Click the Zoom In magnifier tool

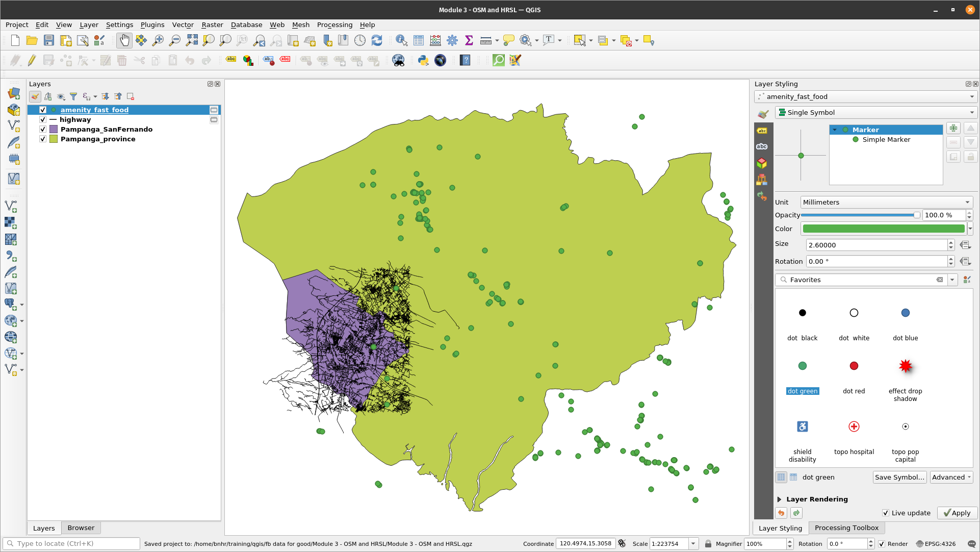pyautogui.click(x=158, y=41)
